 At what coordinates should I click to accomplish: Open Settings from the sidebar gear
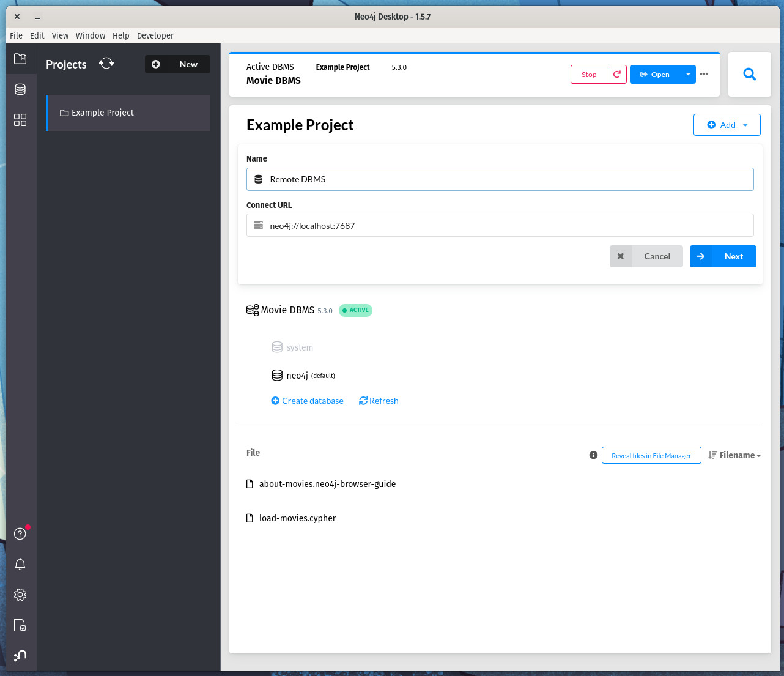(x=20, y=594)
